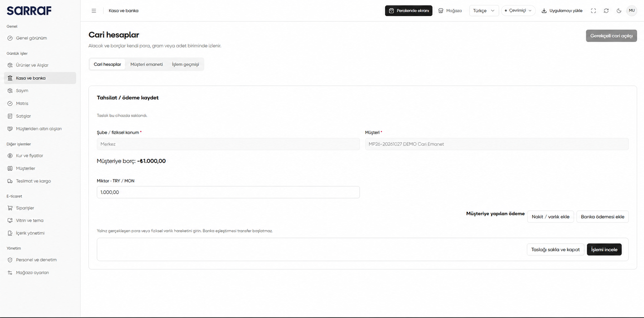Open the Türkçe language dropdown
Viewport: 644px width, 318px height.
pos(484,11)
